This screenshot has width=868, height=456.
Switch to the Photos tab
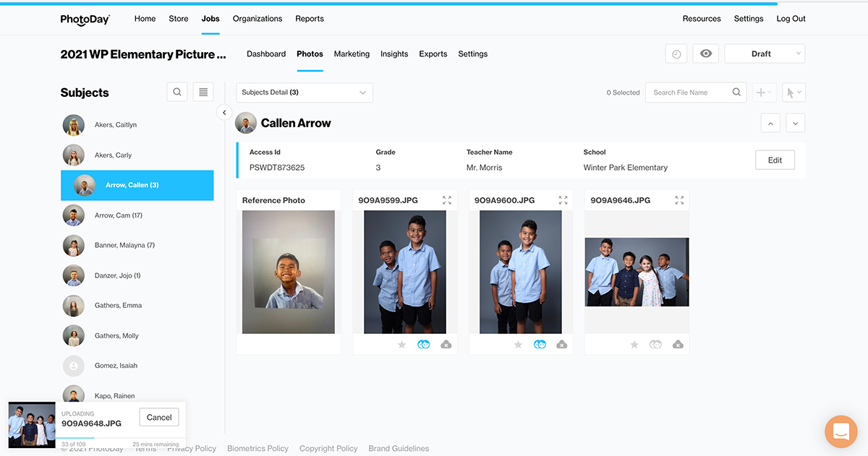coord(310,54)
